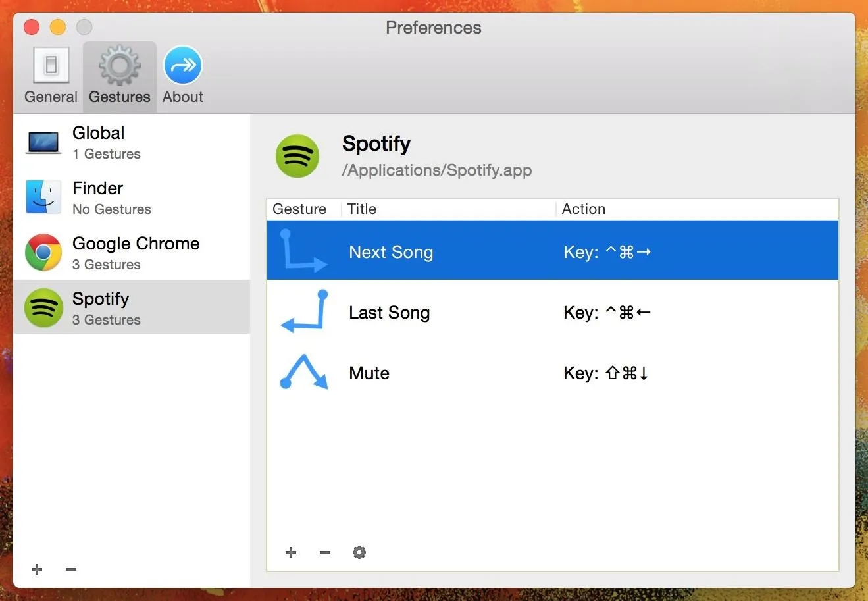Select the Global app entry
The width and height of the screenshot is (868, 601).
point(132,142)
